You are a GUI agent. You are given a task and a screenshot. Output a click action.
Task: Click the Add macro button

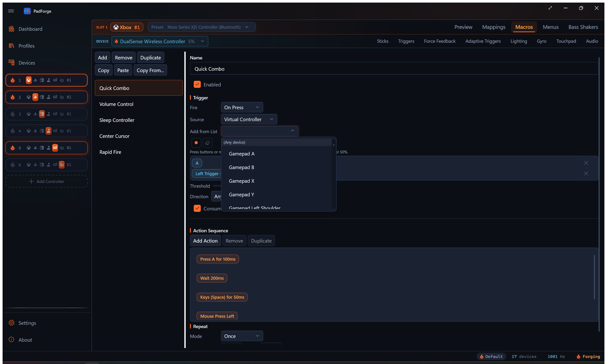pyautogui.click(x=102, y=58)
